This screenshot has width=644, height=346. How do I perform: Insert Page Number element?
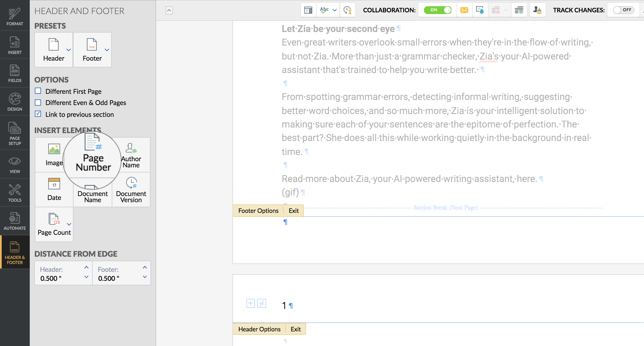point(93,154)
